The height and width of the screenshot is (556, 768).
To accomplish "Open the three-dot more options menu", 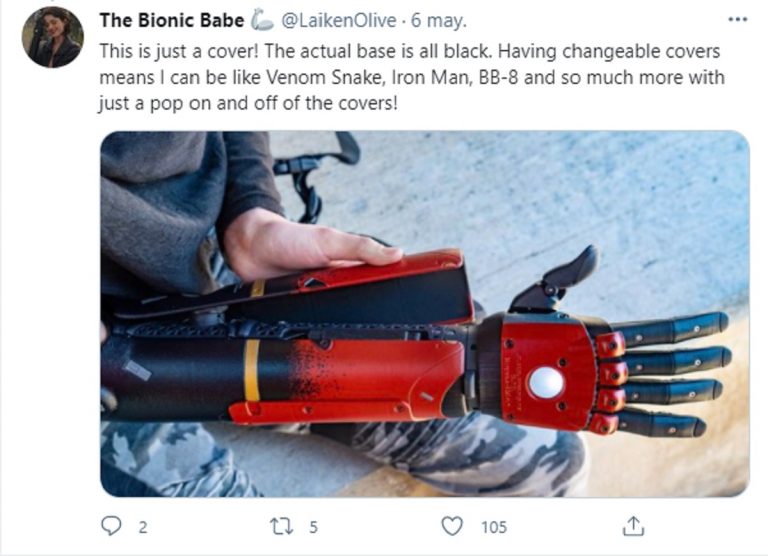I will (738, 20).
